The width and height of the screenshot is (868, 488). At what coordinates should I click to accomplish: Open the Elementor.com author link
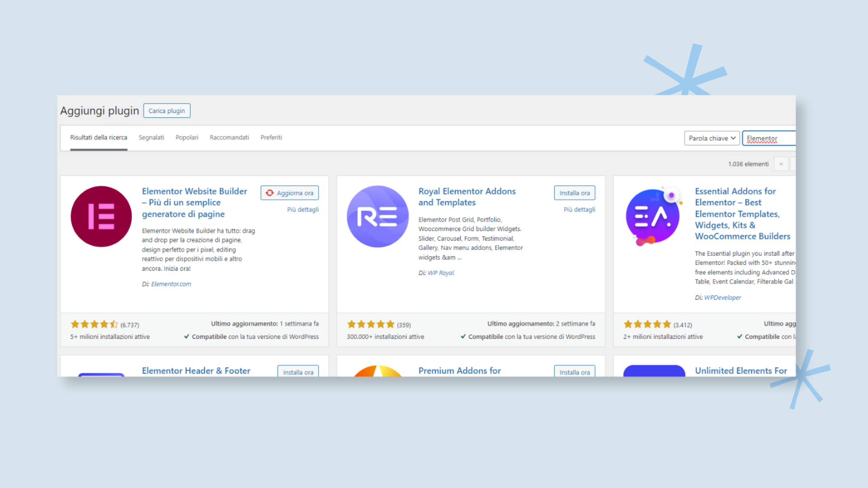(x=171, y=284)
